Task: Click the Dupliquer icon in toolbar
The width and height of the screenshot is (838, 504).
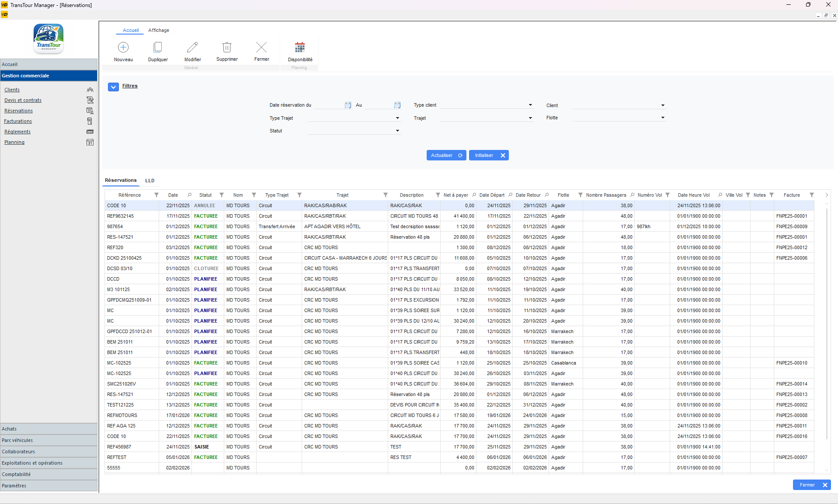Action: (x=158, y=47)
